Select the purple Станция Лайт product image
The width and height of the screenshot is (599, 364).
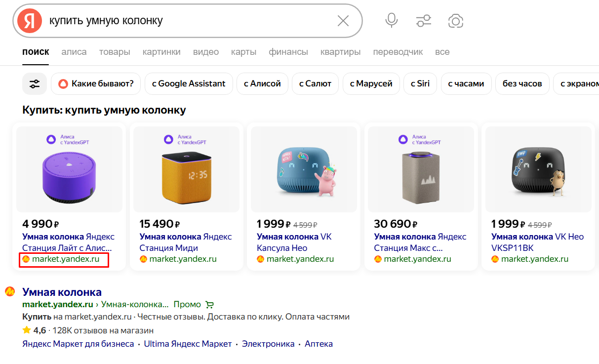point(69,169)
